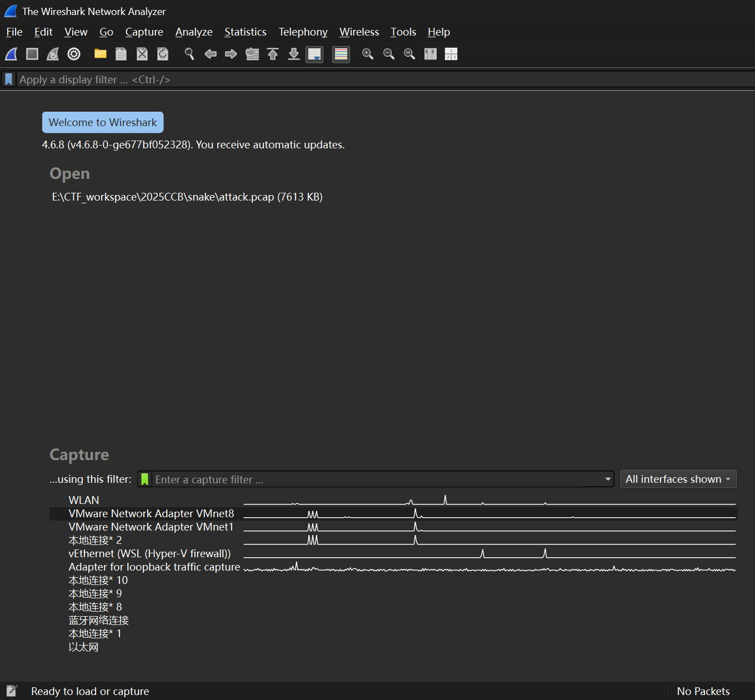
Task: Open expert information icon in status bar
Action: 12,691
